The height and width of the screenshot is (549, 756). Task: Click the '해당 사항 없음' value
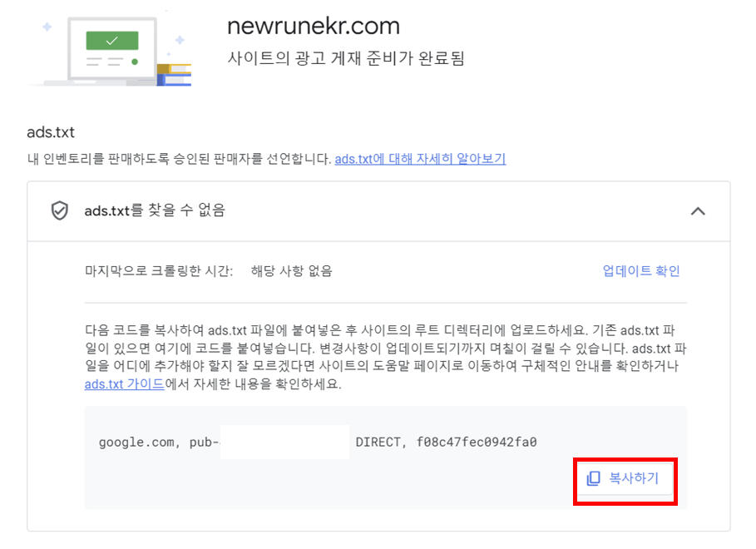[x=291, y=270]
